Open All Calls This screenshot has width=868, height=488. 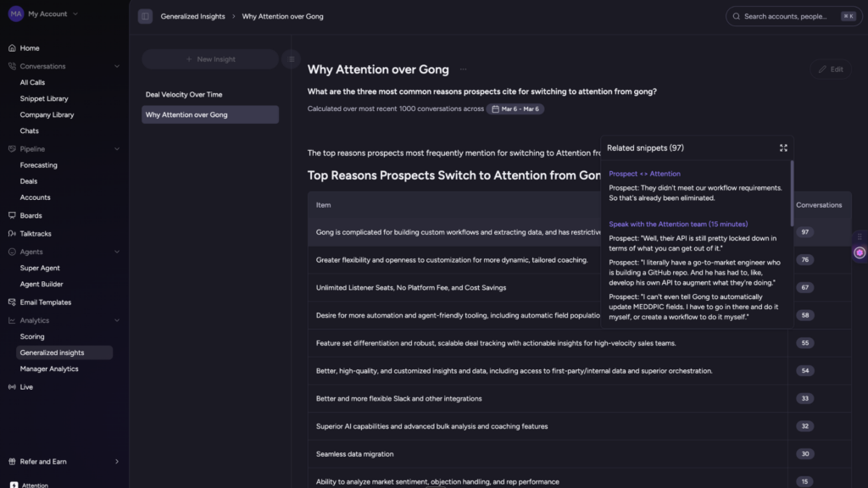click(32, 82)
